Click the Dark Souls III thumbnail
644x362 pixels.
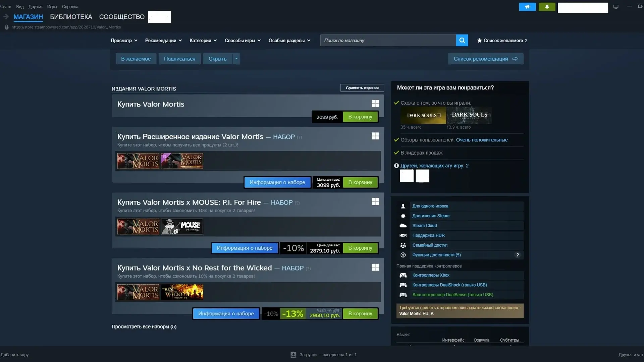coord(423,115)
